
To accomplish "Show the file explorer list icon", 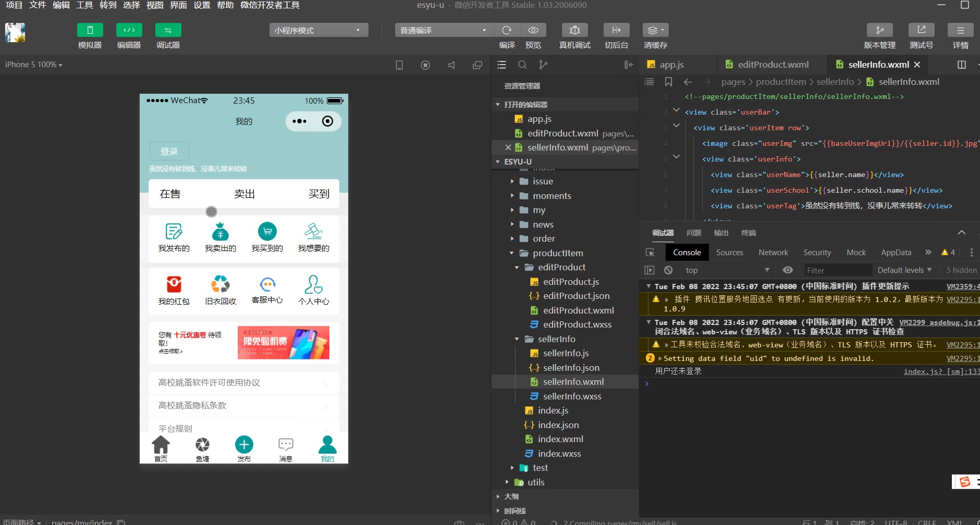I will tap(501, 65).
